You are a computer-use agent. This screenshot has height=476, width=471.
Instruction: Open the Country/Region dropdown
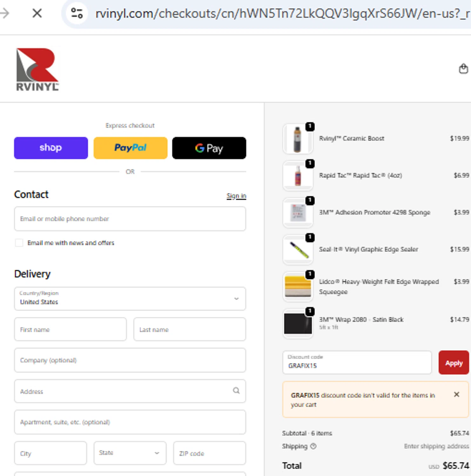(x=130, y=299)
